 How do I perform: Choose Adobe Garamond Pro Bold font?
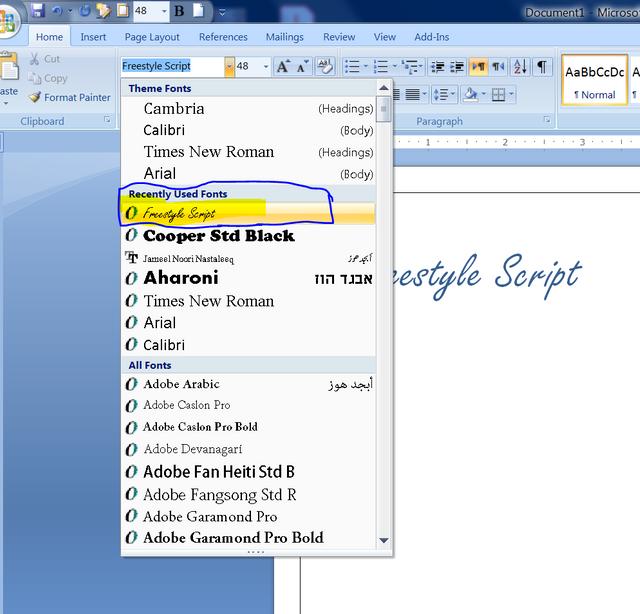click(x=248, y=538)
